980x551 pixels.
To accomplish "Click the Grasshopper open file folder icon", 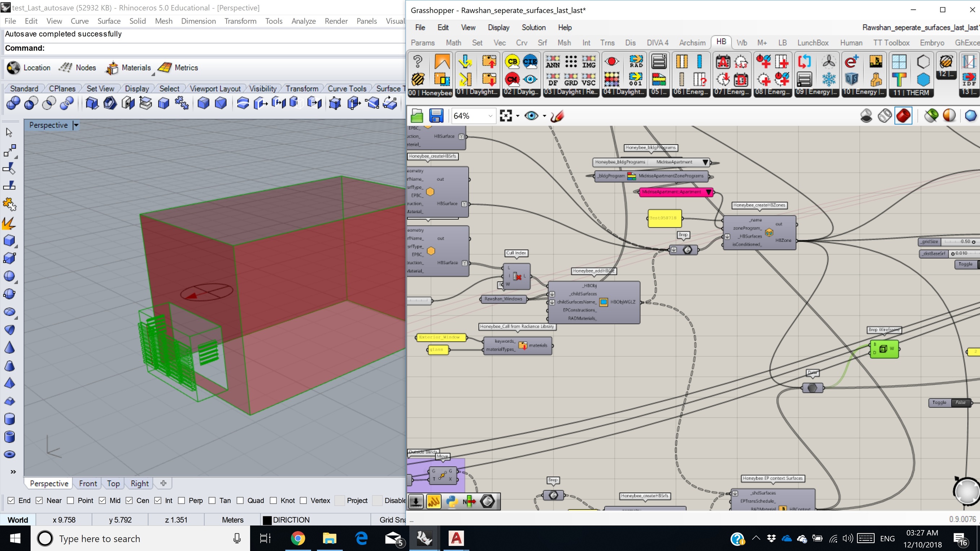I will 417,115.
